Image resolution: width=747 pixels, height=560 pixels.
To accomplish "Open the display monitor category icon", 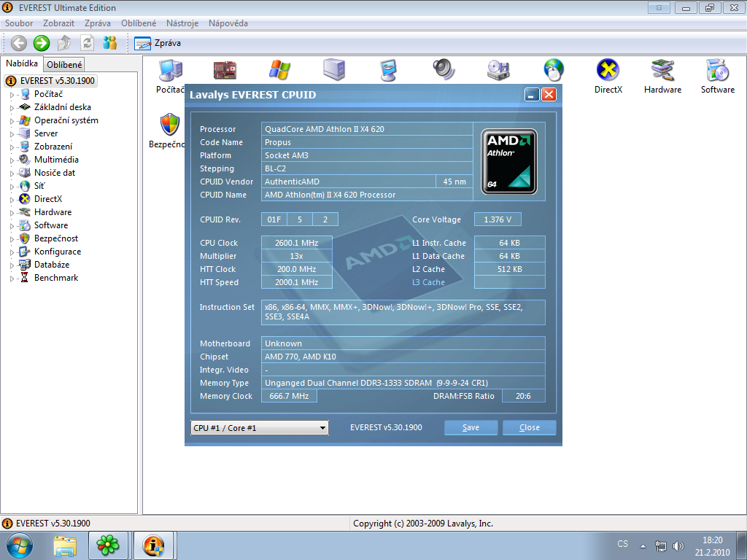I will tap(389, 70).
